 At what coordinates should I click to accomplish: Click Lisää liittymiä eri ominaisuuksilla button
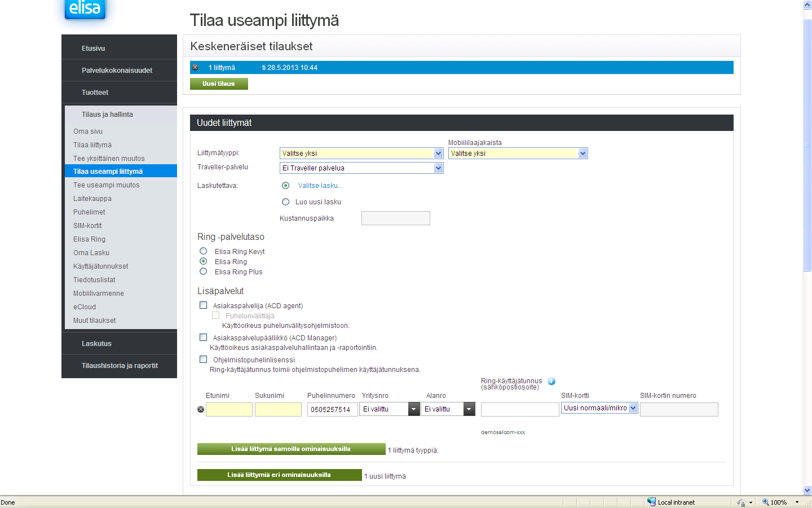(x=279, y=475)
